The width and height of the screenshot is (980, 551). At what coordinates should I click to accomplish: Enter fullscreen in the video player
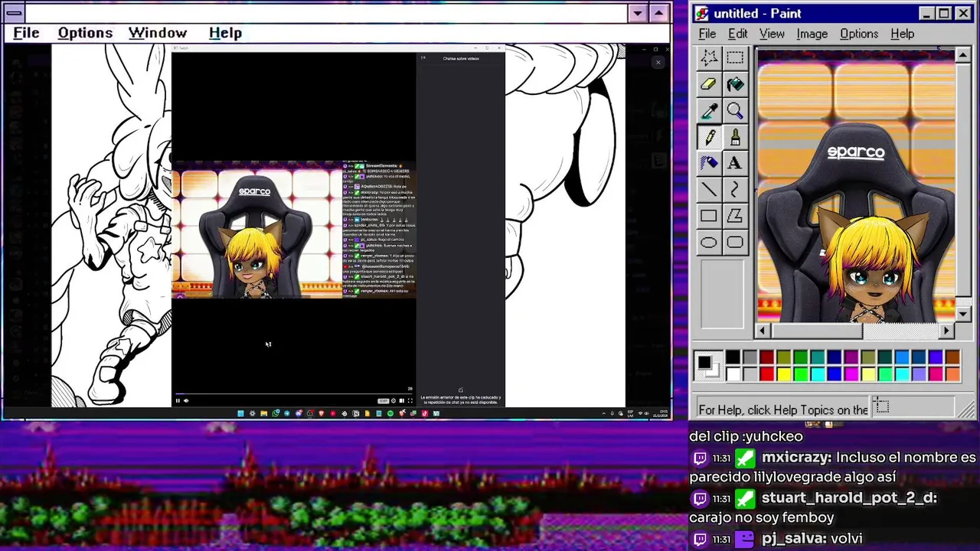click(410, 400)
